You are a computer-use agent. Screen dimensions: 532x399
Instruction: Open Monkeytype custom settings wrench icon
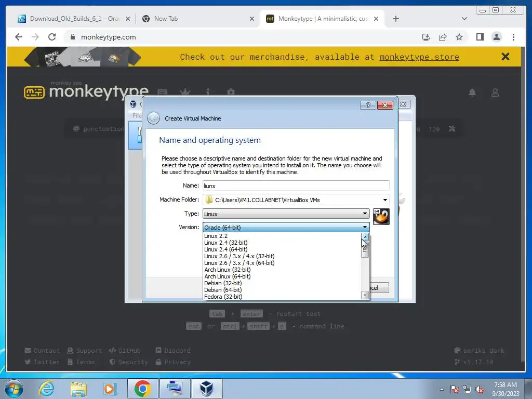click(452, 129)
